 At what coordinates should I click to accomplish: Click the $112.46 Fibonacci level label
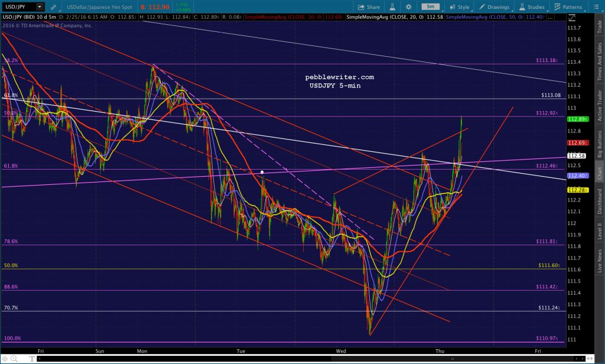pyautogui.click(x=547, y=165)
